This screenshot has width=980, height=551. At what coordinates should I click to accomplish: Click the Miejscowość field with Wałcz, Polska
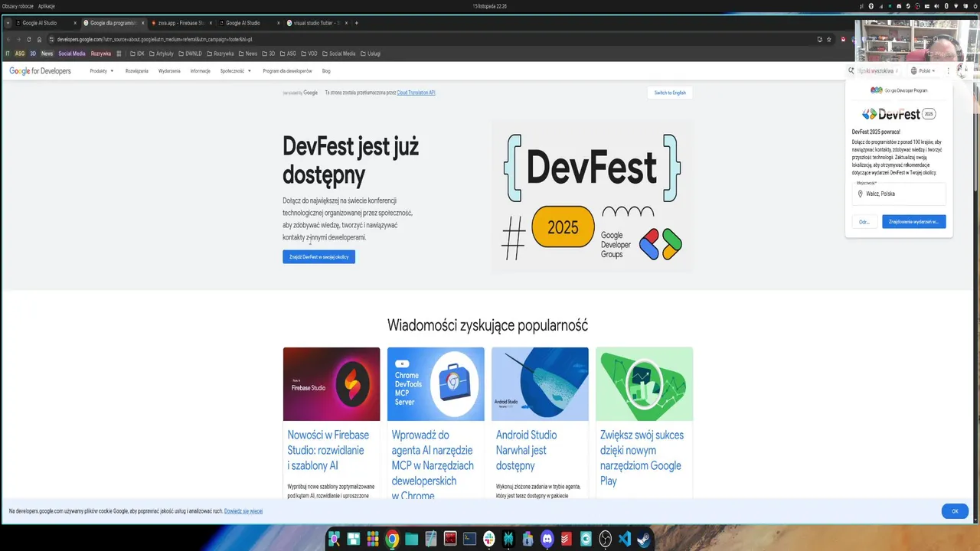tap(899, 194)
